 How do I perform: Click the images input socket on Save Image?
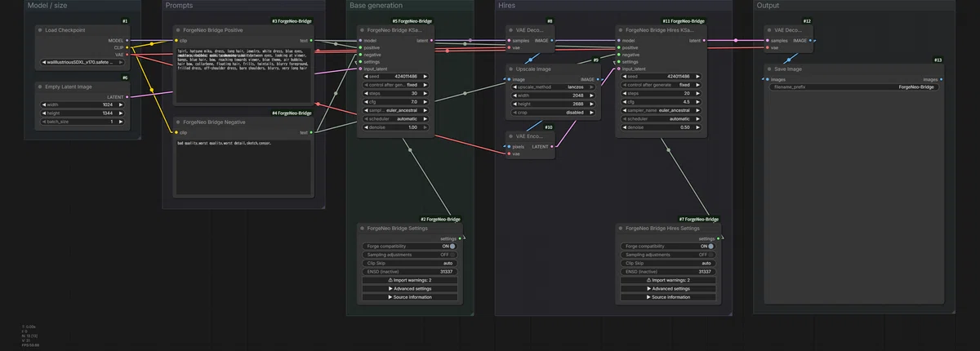point(768,79)
